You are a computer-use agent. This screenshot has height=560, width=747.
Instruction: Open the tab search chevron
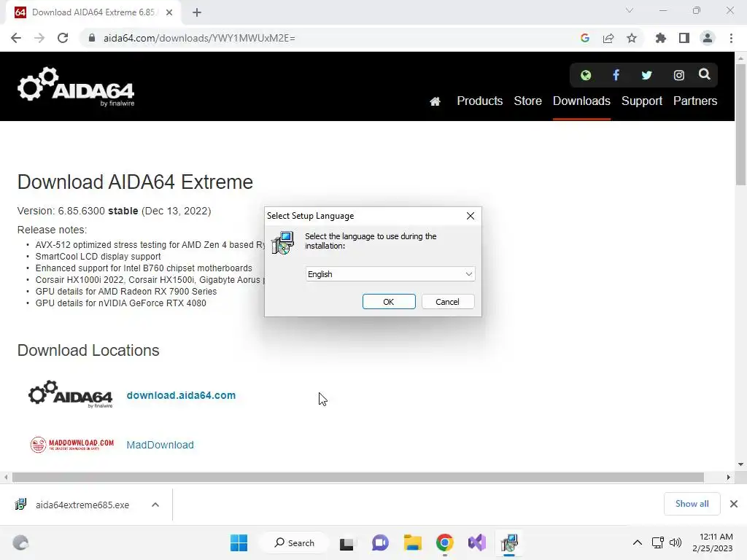point(630,10)
